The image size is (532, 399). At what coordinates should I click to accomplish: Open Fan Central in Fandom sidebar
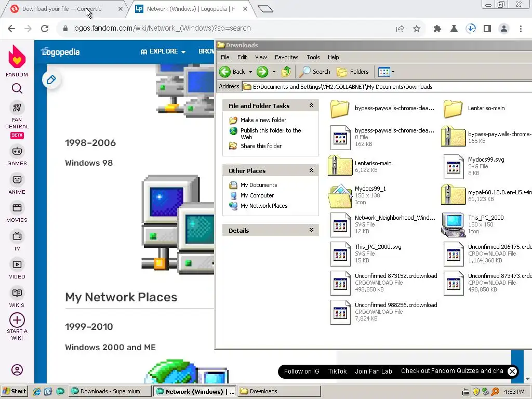tap(17, 116)
